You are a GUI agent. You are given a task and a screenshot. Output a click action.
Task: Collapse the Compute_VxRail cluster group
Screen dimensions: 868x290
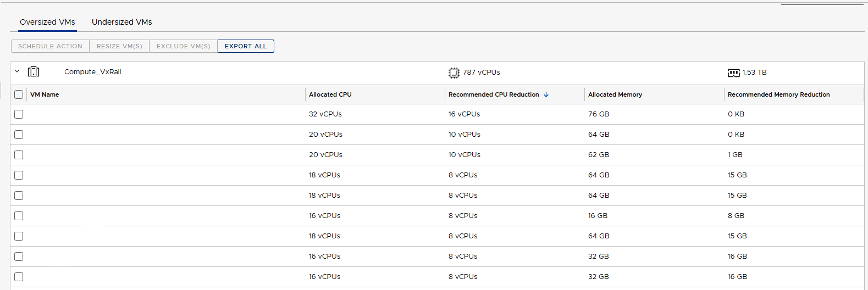17,71
